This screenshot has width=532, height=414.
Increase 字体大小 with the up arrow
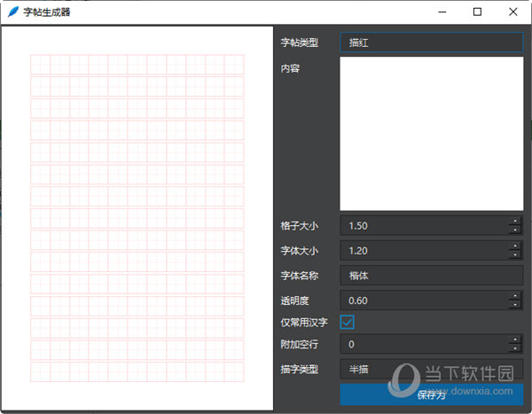click(515, 246)
